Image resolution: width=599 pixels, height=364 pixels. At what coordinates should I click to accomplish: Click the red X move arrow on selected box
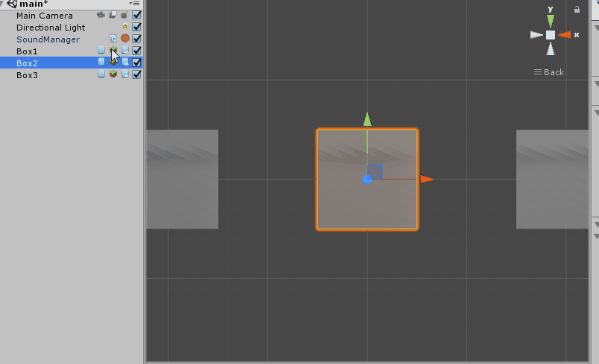pyautogui.click(x=427, y=179)
